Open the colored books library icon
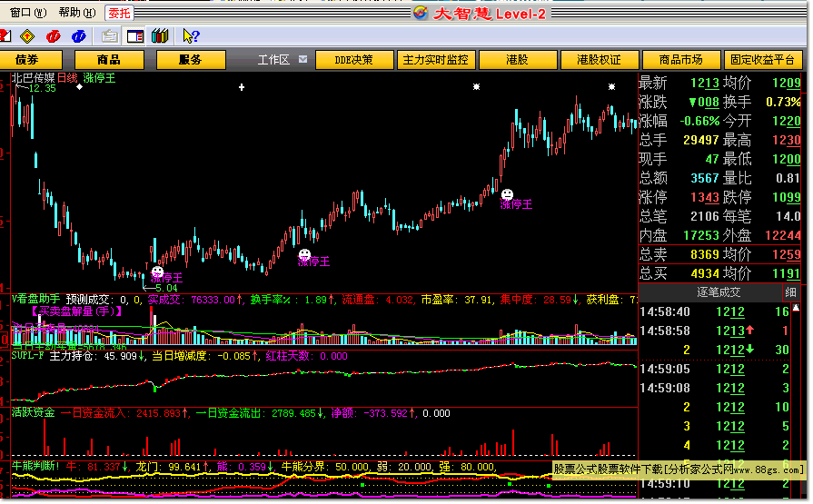The width and height of the screenshot is (813, 504). (160, 35)
